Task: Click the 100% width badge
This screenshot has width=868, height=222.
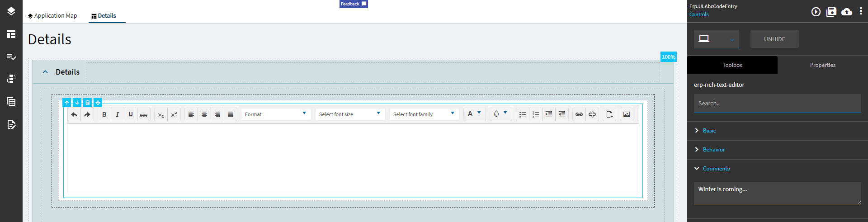Action: (669, 57)
